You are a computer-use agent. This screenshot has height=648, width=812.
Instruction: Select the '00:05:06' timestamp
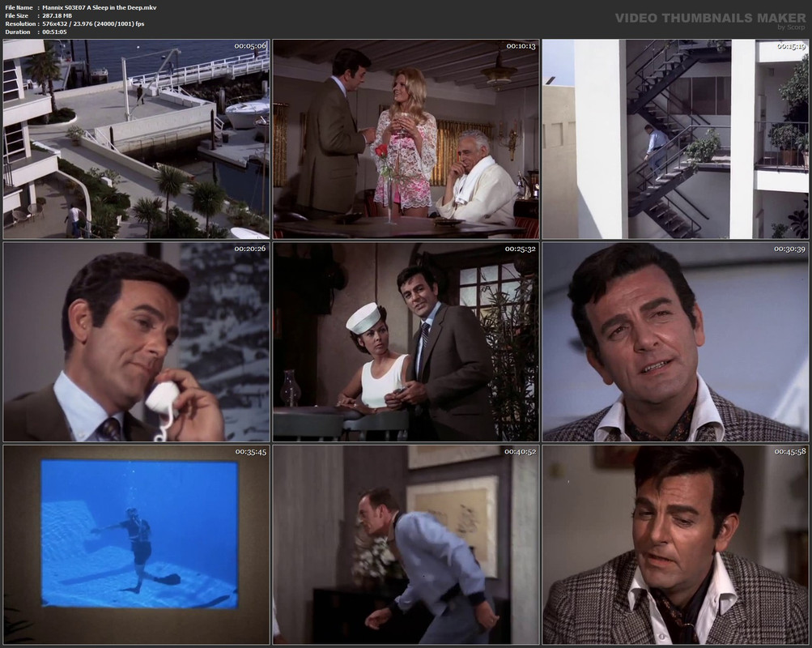tap(250, 46)
